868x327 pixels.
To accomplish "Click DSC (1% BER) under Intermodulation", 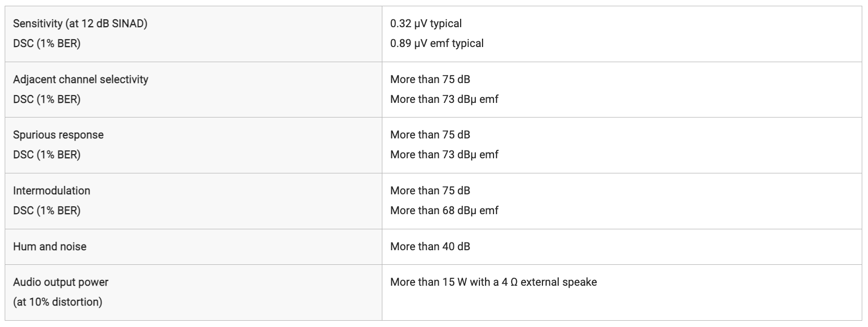I will pyautogui.click(x=47, y=211).
